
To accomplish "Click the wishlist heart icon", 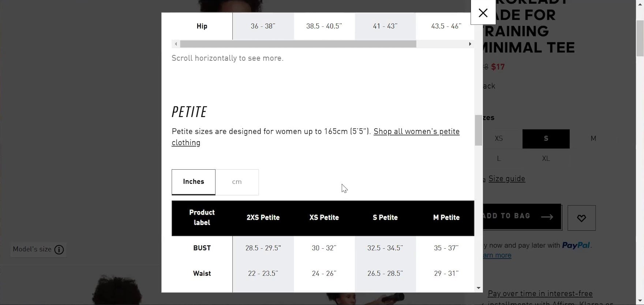I will click(581, 218).
